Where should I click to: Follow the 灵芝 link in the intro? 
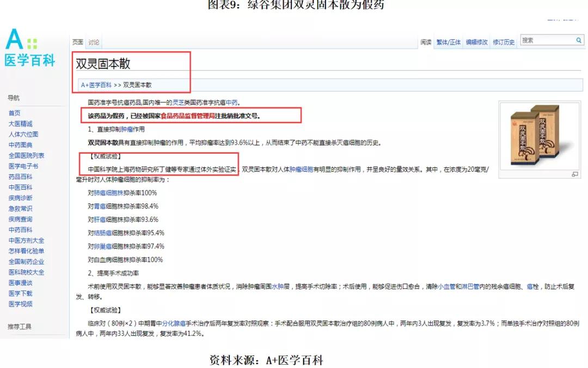[177, 102]
